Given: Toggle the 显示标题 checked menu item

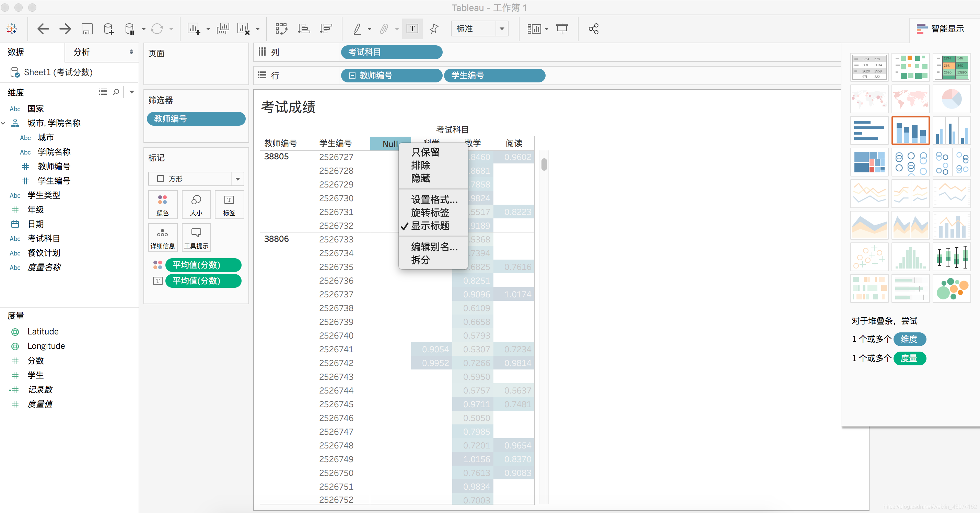Looking at the screenshot, I should [430, 226].
